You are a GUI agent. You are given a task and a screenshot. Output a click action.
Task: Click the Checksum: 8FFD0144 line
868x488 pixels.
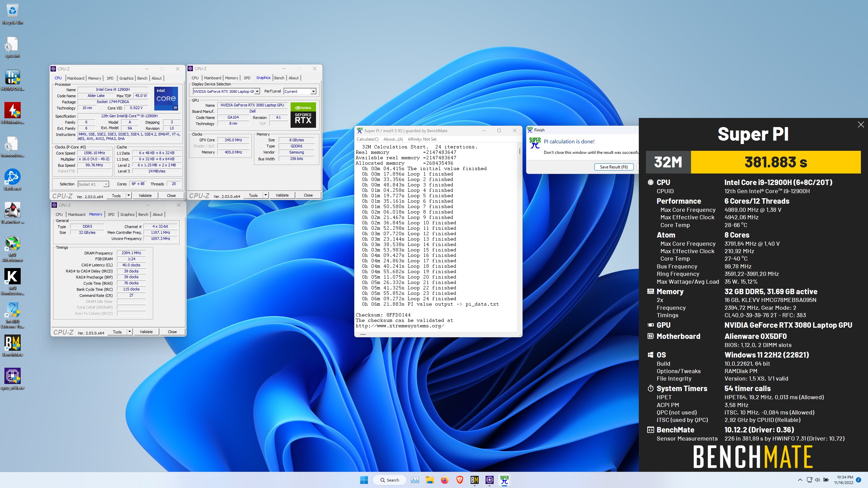click(383, 315)
